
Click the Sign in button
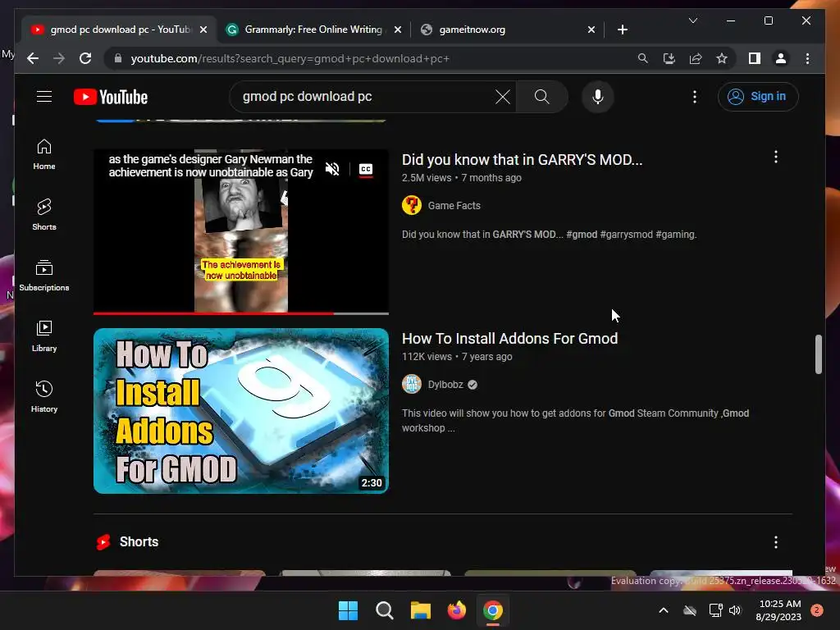(757, 97)
